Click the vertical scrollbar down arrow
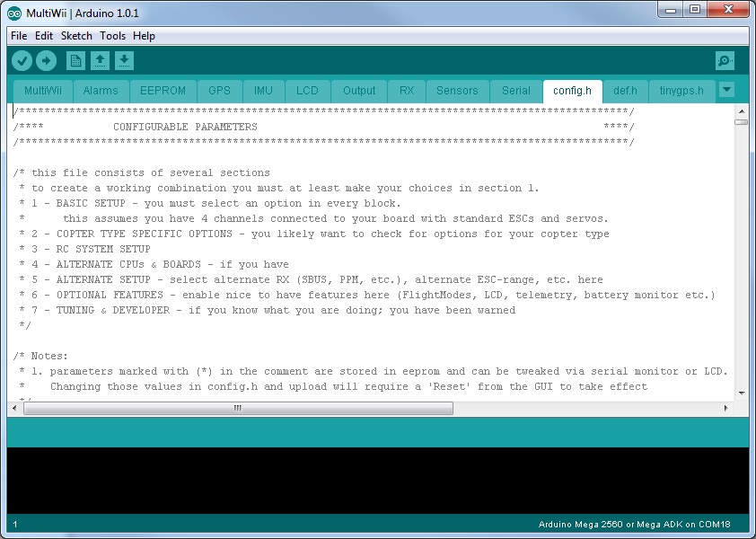The image size is (756, 539). 743,393
